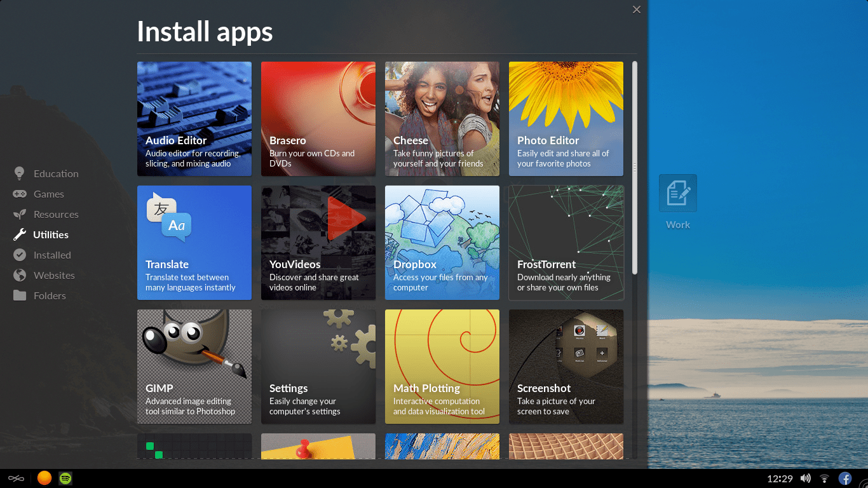The height and width of the screenshot is (488, 868).
Task: Open the Education category lightbulb icon
Action: point(20,173)
